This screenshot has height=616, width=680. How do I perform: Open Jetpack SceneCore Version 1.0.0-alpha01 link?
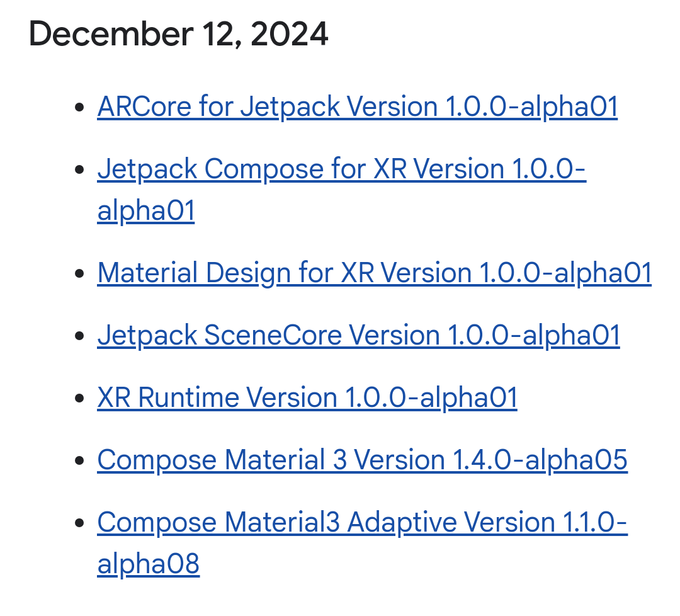tap(359, 335)
